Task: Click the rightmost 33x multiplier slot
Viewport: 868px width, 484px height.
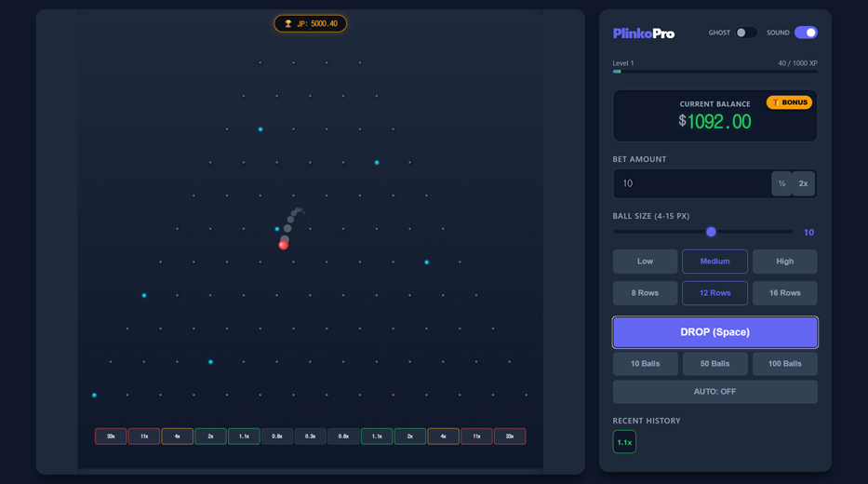Action: click(510, 437)
